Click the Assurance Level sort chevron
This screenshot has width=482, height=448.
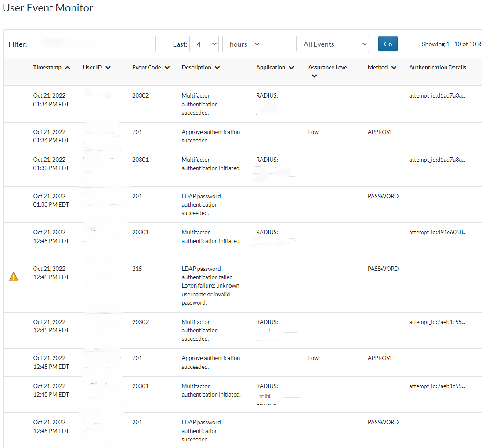point(314,76)
